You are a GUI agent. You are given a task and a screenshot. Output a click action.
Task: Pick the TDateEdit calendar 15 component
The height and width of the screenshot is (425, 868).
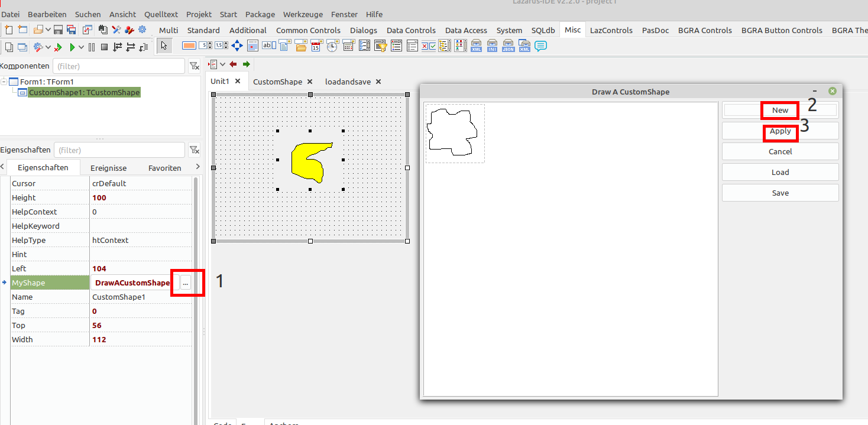(316, 46)
